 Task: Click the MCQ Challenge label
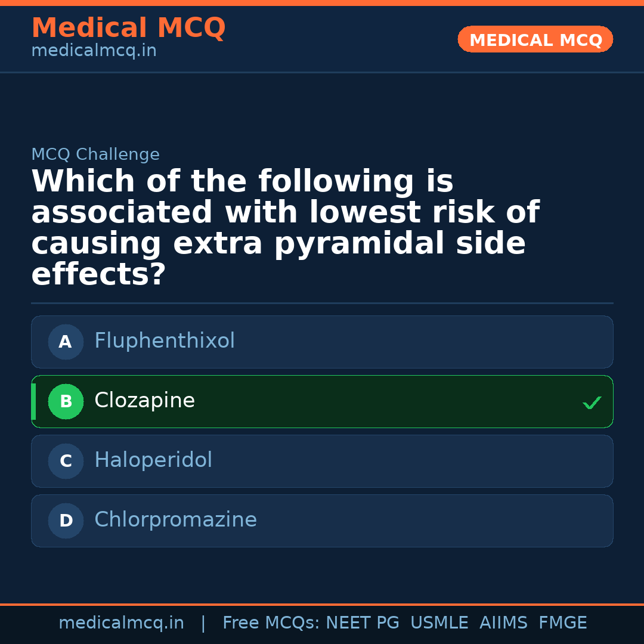95,155
